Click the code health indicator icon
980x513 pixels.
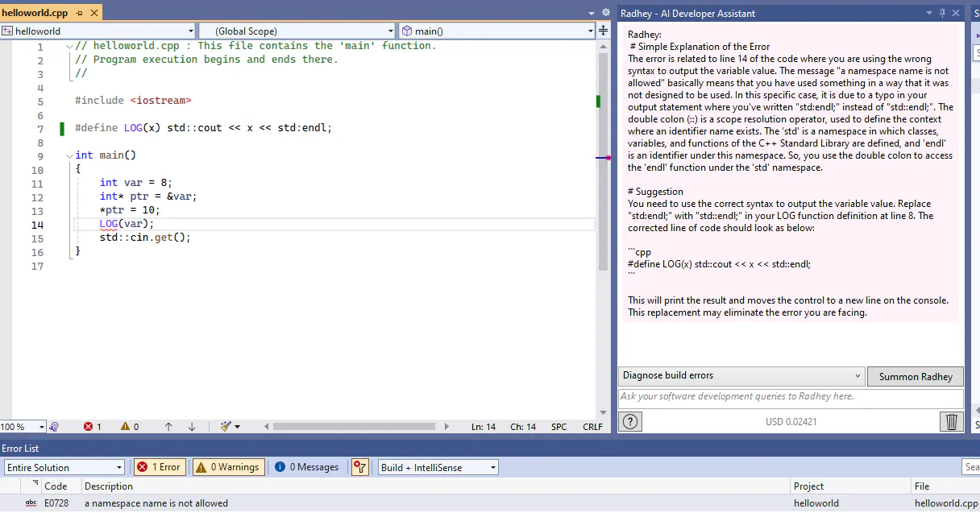55,427
